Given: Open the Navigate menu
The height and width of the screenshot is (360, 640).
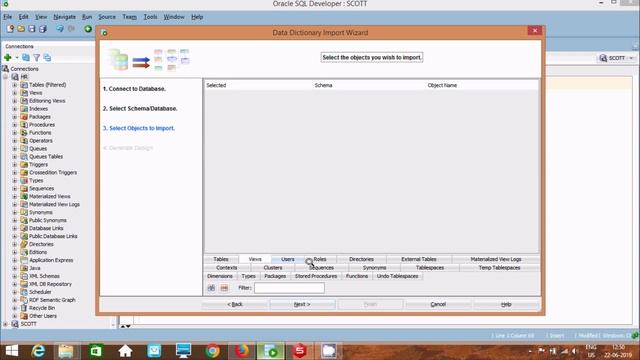Looking at the screenshot, I should [64, 17].
